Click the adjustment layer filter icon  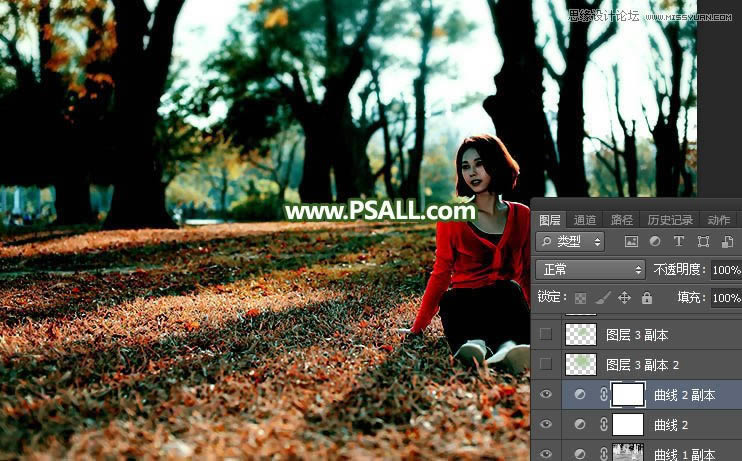pos(655,242)
